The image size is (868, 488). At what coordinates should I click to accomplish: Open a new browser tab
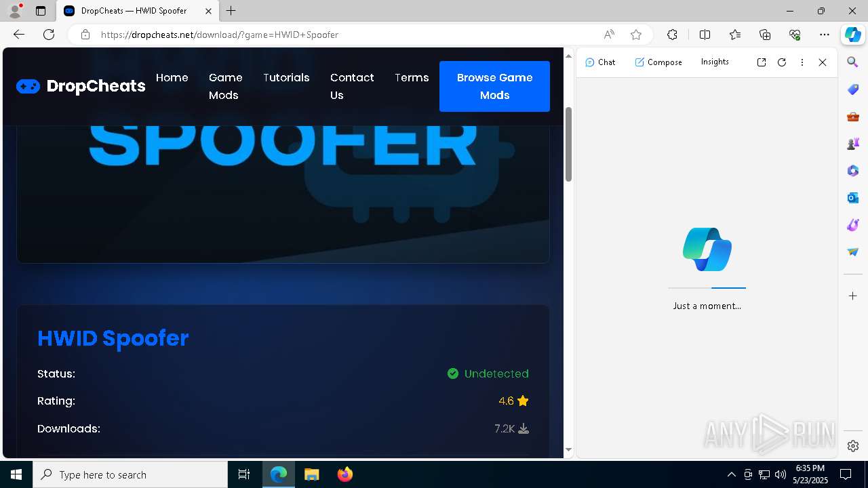231,11
